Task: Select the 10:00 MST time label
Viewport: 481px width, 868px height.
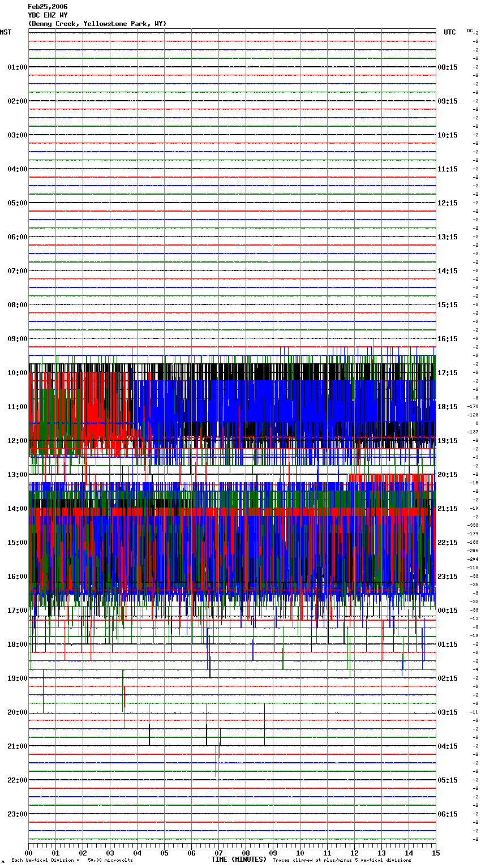Action: pyautogui.click(x=17, y=373)
